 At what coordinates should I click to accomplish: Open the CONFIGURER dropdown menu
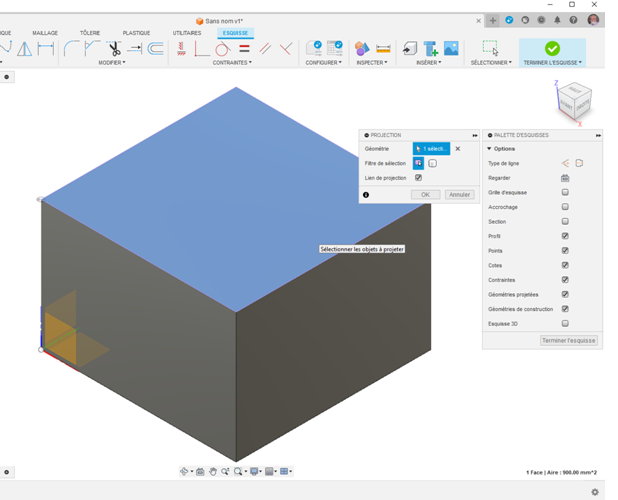323,63
